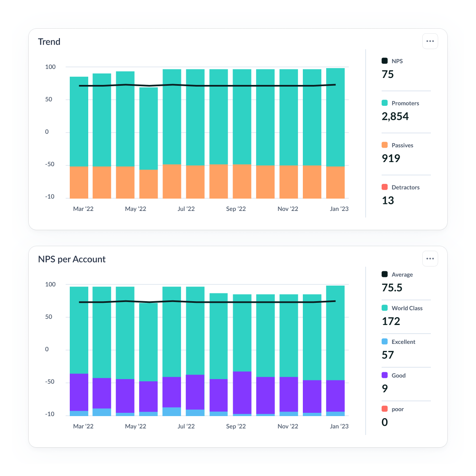Click the Promoters count 2,854
Screen dimensions: 476x476
[x=395, y=116]
